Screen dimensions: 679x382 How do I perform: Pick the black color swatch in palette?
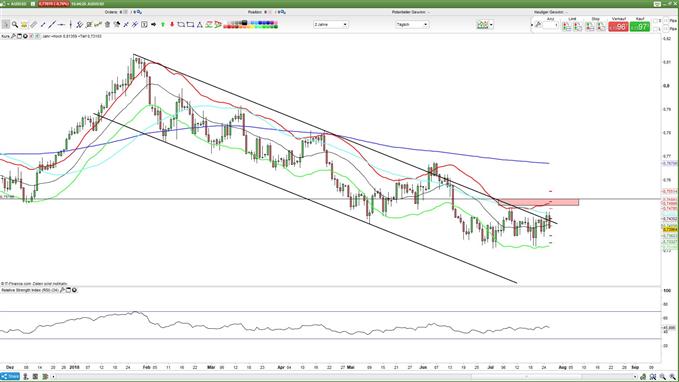coord(245,23)
